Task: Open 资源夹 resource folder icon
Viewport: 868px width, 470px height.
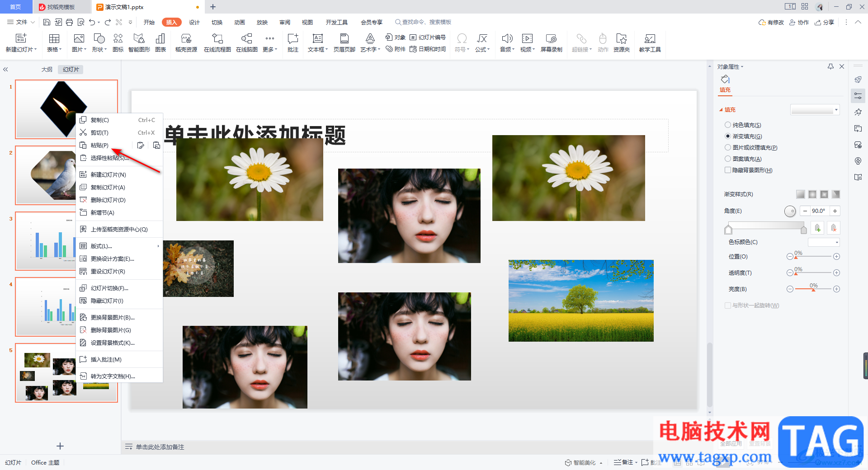Action: click(622, 42)
